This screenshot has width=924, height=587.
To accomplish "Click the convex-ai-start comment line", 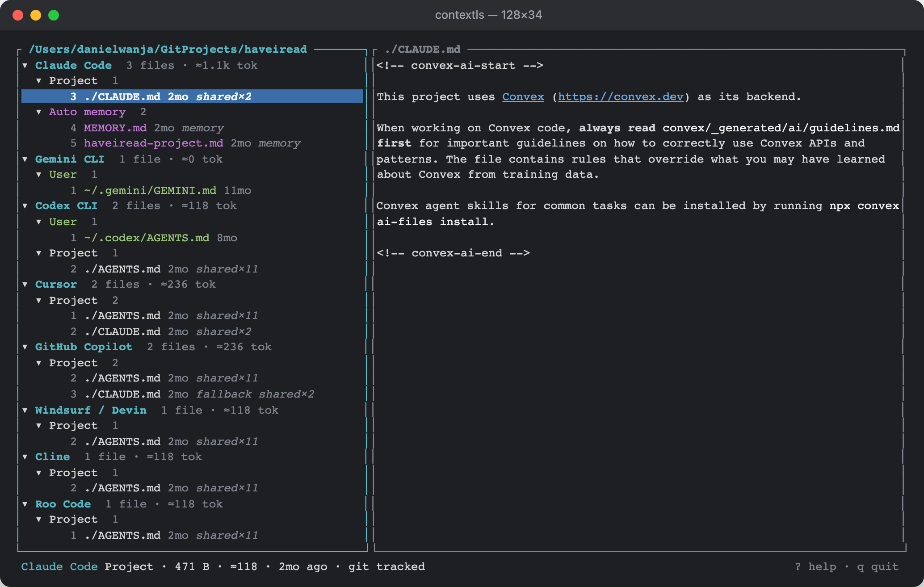I will coord(460,65).
